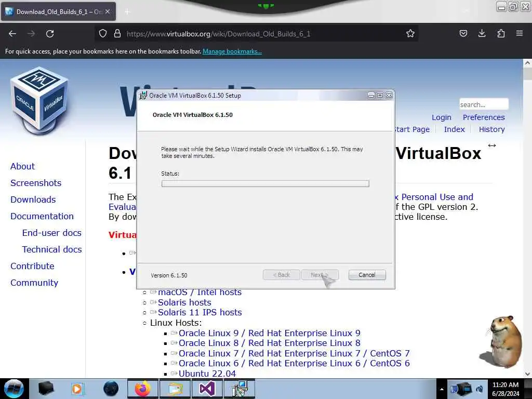This screenshot has height=399, width=532.
Task: Open the Solaris hosts download link
Action: pyautogui.click(x=184, y=302)
